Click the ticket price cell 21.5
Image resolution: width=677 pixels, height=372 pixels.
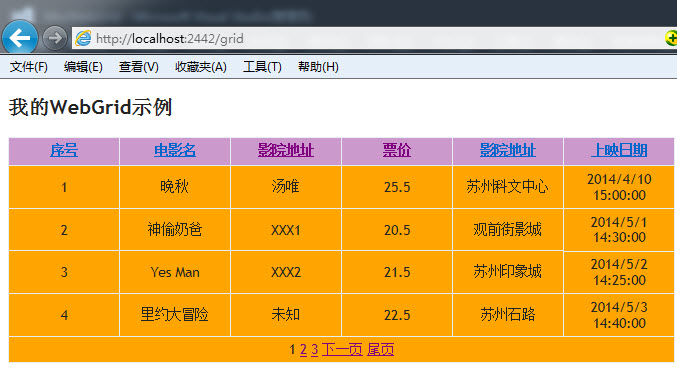397,272
